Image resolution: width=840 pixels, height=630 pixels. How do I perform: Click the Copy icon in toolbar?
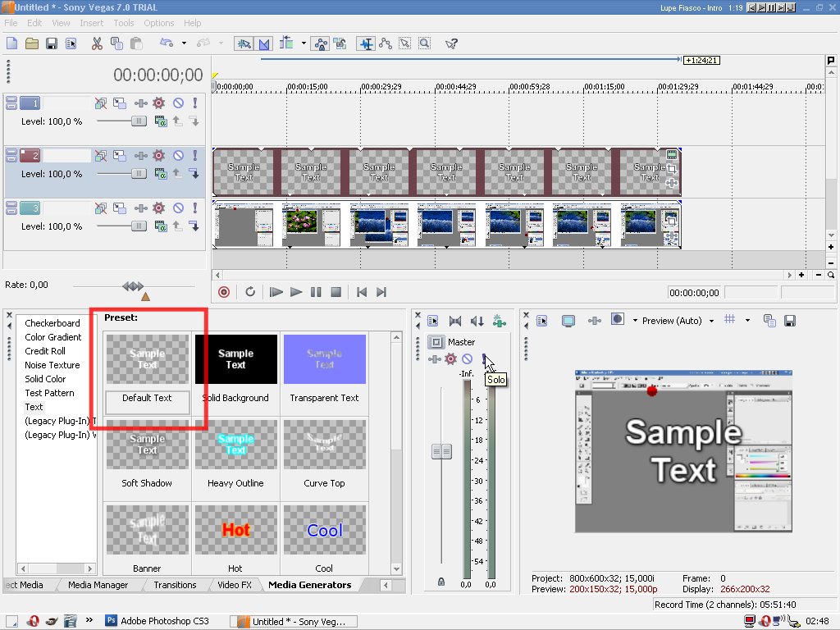(116, 43)
